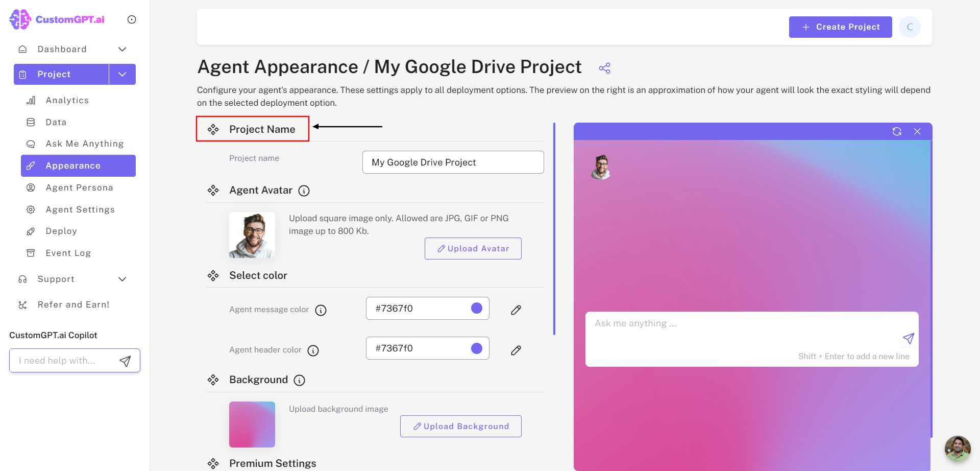Image resolution: width=980 pixels, height=471 pixels.
Task: Refresh the chat preview
Action: pyautogui.click(x=897, y=131)
